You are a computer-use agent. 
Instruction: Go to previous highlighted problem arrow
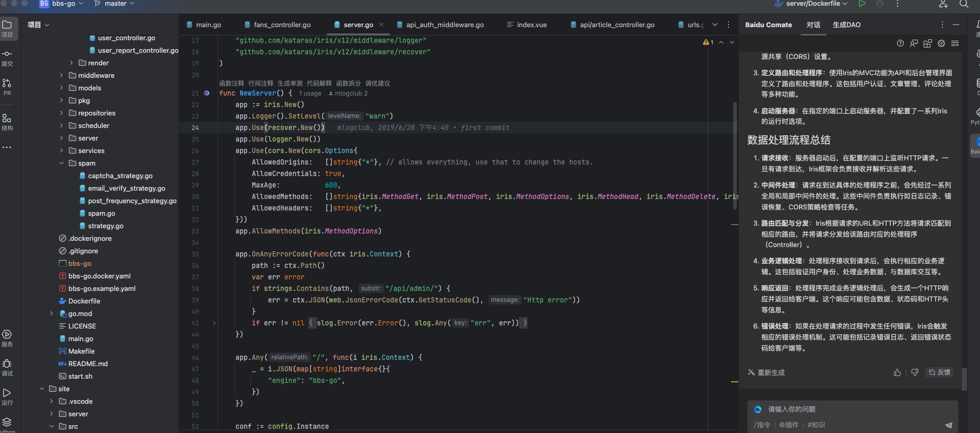(721, 42)
